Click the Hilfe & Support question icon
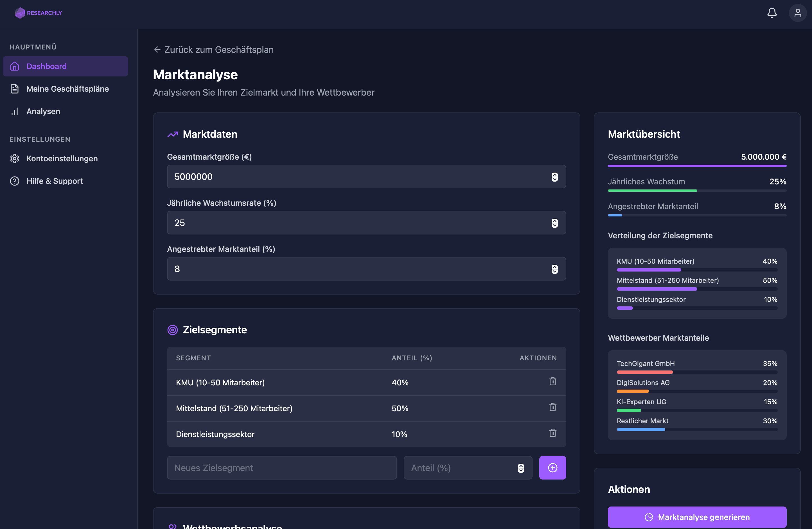The image size is (812, 529). point(15,181)
